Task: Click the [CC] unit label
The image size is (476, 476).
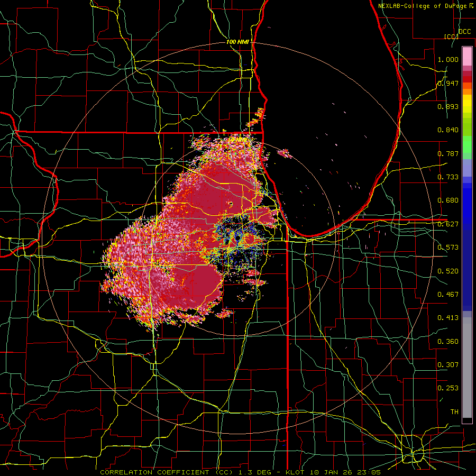Action: click(451, 36)
